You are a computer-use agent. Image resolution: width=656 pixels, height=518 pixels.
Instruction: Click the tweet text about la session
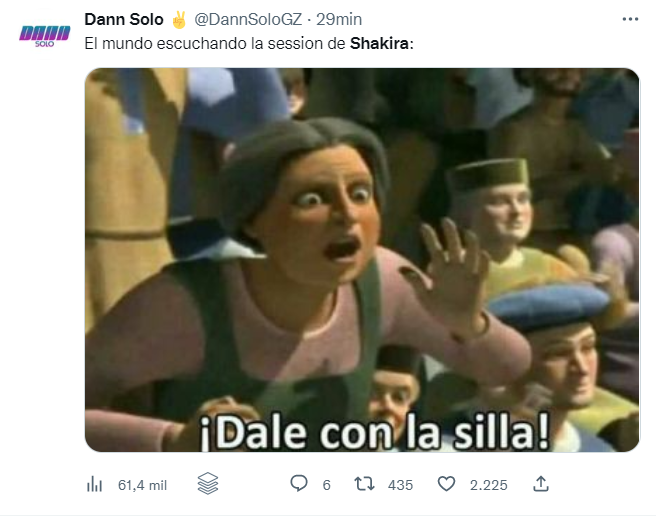249,44
